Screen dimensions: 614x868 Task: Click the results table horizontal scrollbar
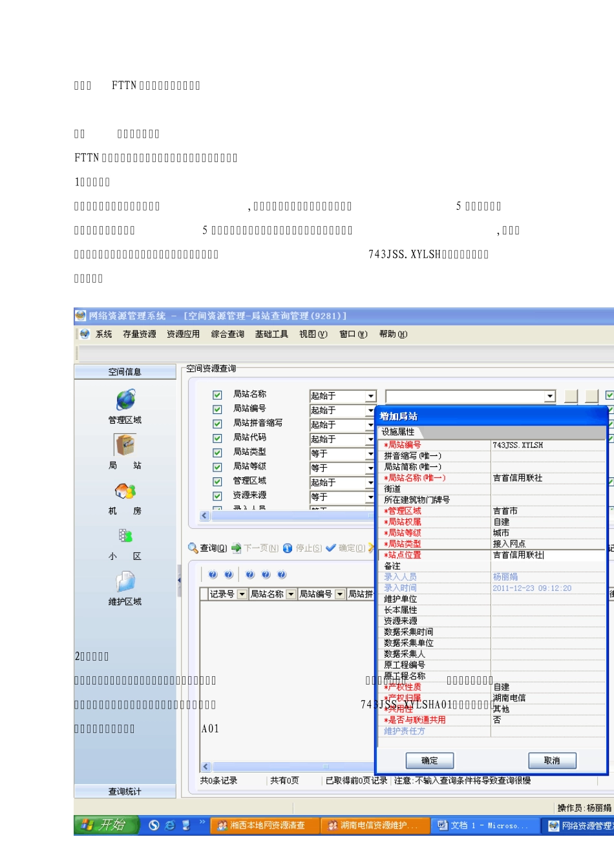pos(288,767)
